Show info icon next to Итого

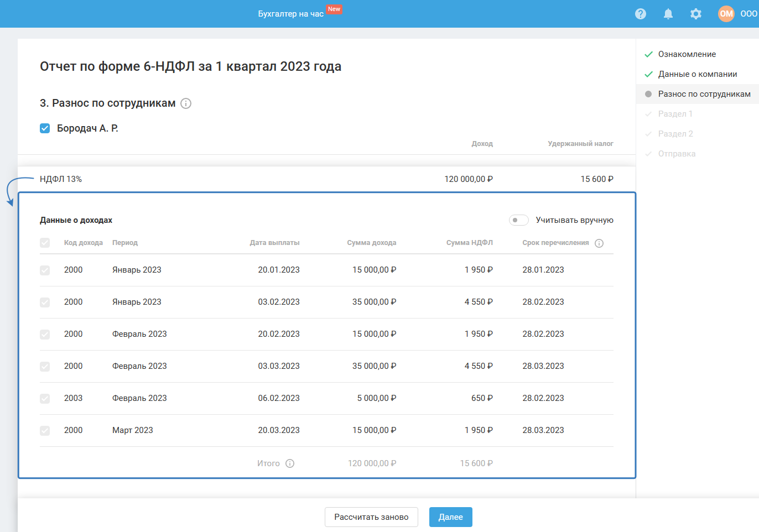[290, 463]
